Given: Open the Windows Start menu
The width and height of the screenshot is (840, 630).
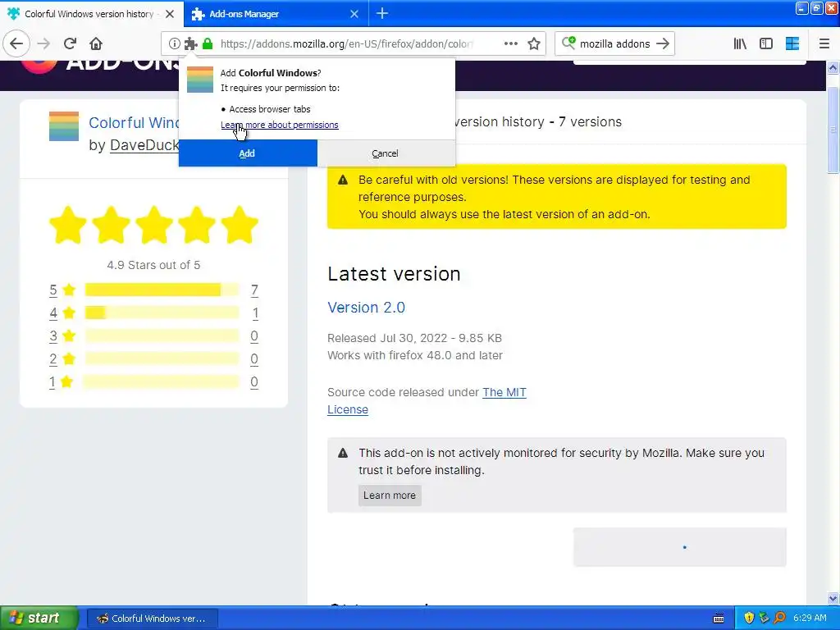Looking at the screenshot, I should (39, 619).
